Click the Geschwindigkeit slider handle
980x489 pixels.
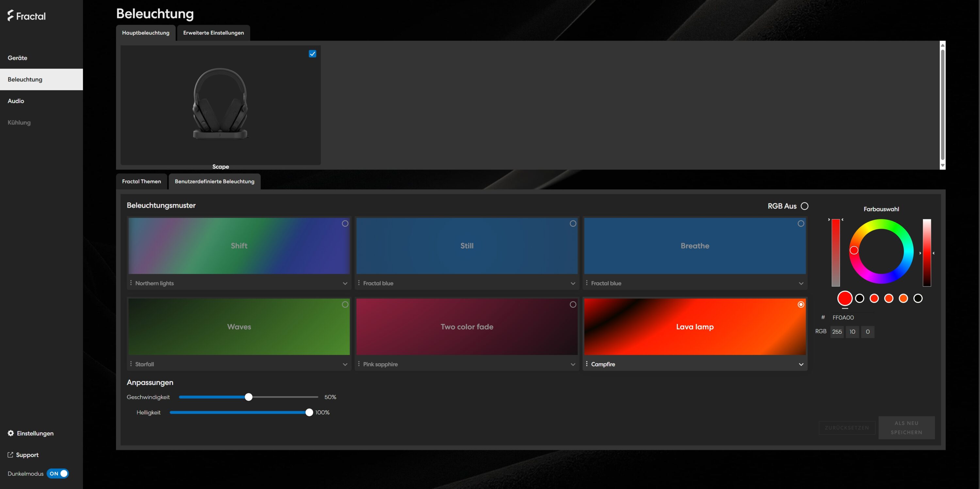click(x=248, y=397)
